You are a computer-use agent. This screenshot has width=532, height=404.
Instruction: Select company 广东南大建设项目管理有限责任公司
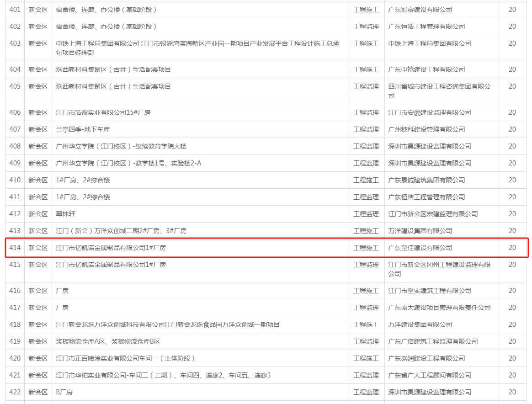point(439,308)
